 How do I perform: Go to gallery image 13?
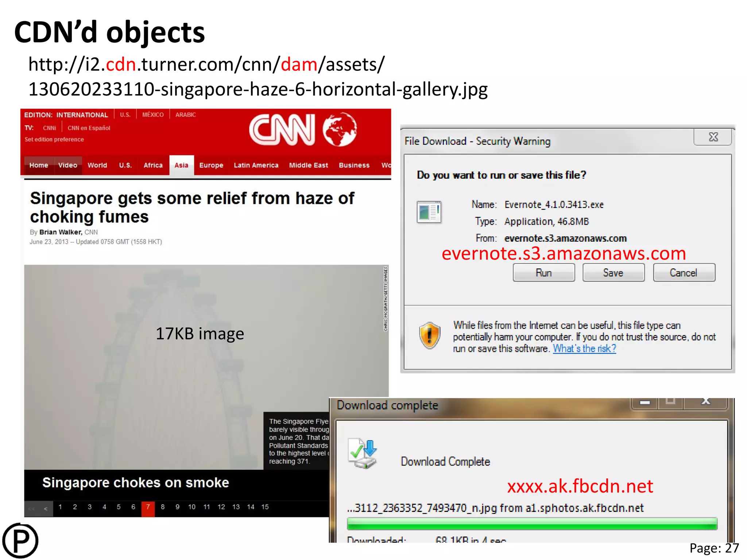coord(236,507)
